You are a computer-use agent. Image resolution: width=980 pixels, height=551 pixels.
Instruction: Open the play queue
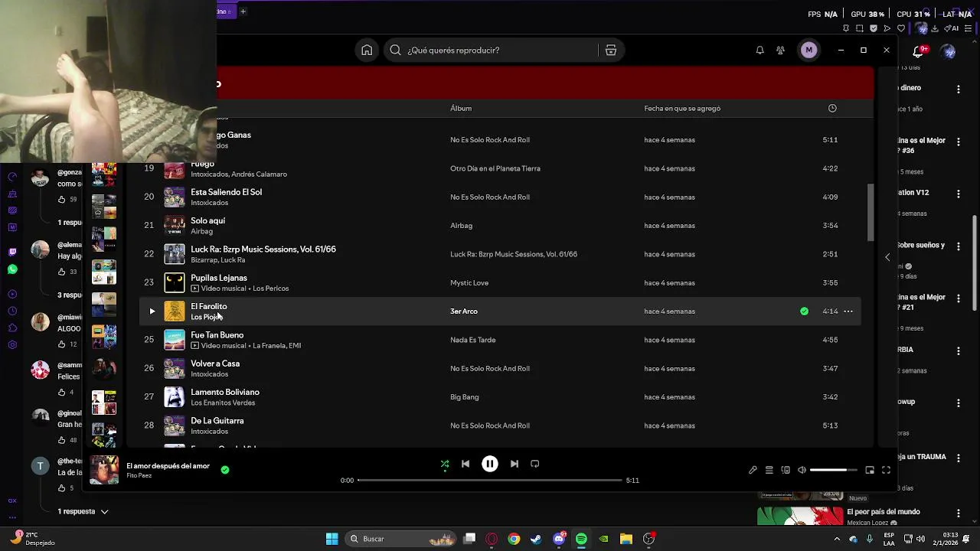pyautogui.click(x=769, y=470)
